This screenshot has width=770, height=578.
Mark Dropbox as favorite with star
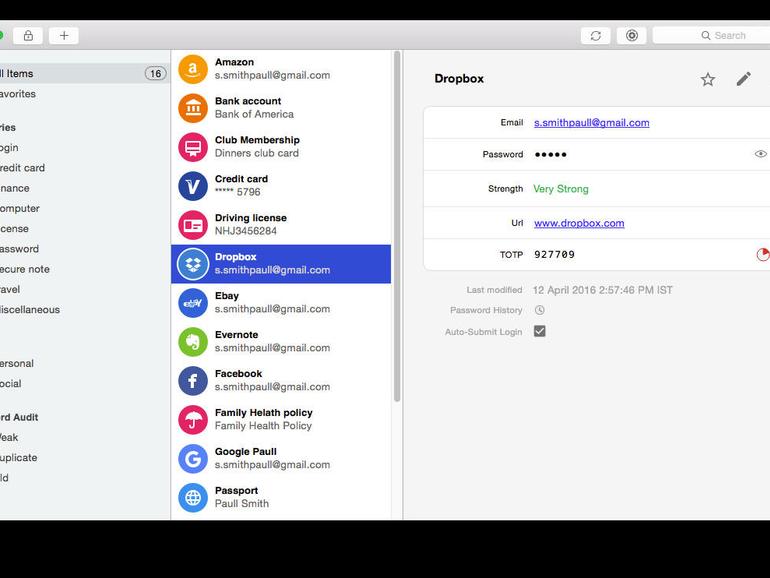click(x=708, y=79)
